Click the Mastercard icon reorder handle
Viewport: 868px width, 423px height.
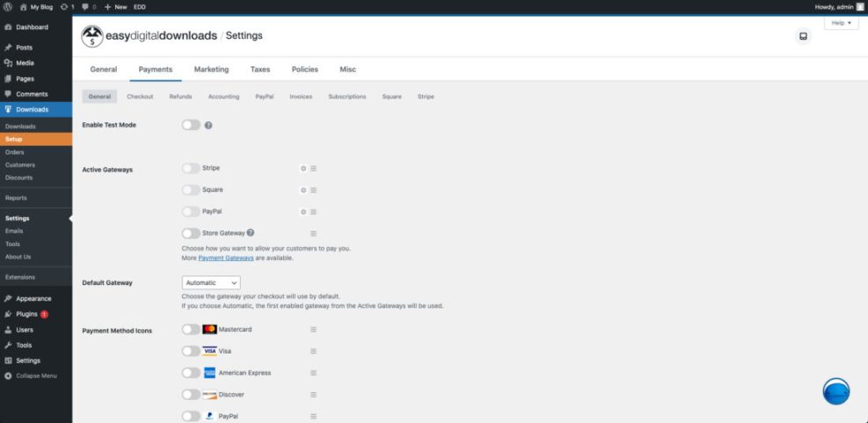click(313, 330)
